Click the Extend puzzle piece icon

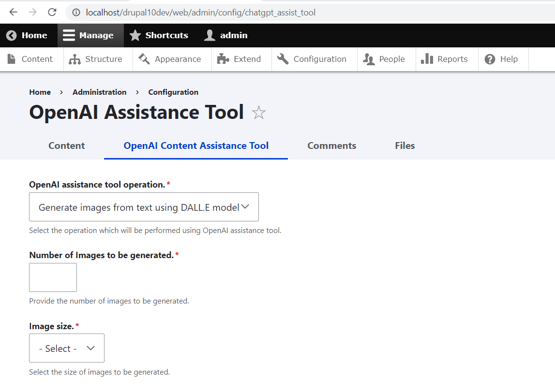pyautogui.click(x=223, y=59)
